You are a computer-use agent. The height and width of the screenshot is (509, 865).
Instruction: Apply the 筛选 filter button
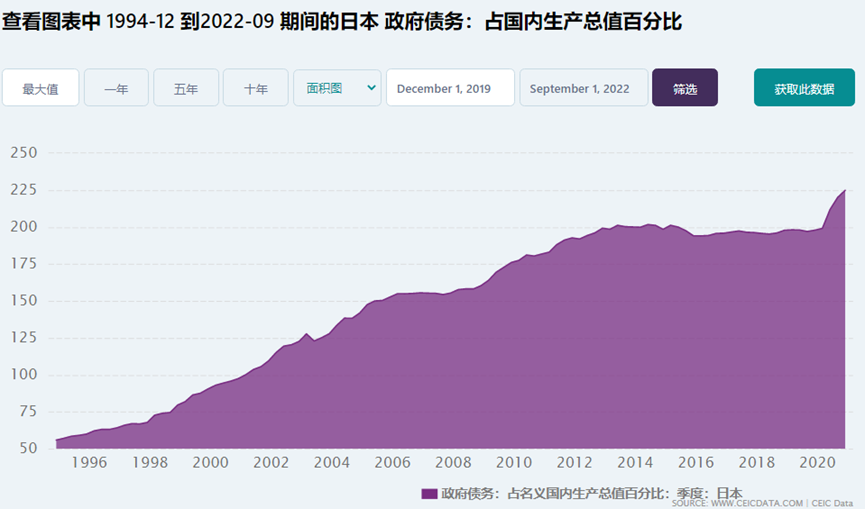[x=685, y=88]
